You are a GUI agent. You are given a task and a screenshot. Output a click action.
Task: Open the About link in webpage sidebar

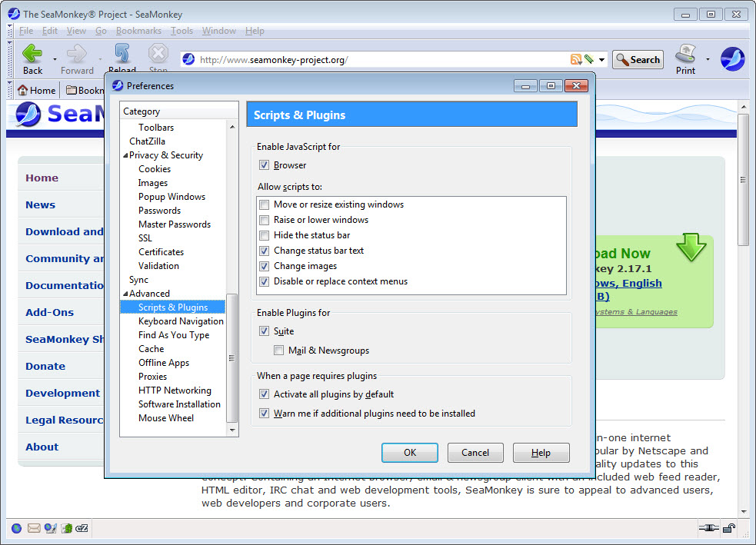pyautogui.click(x=42, y=447)
